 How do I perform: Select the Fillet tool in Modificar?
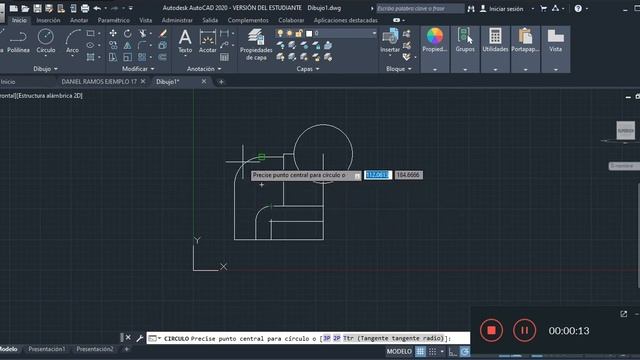point(142,45)
